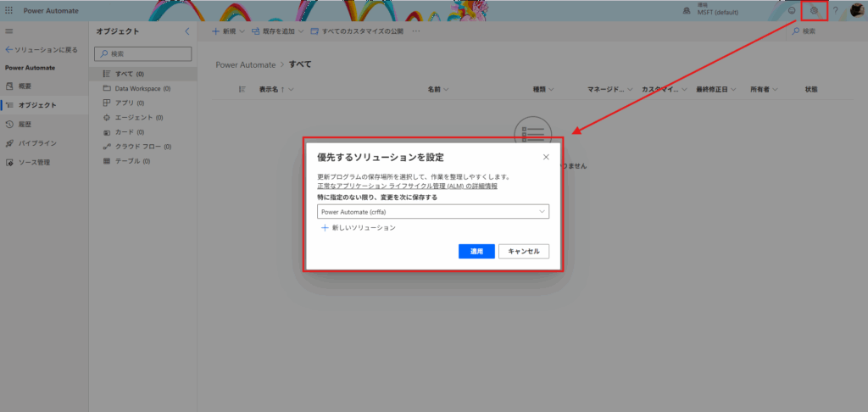The image size is (868, 412).
Task: Click the 適用 button
Action: [x=476, y=252]
